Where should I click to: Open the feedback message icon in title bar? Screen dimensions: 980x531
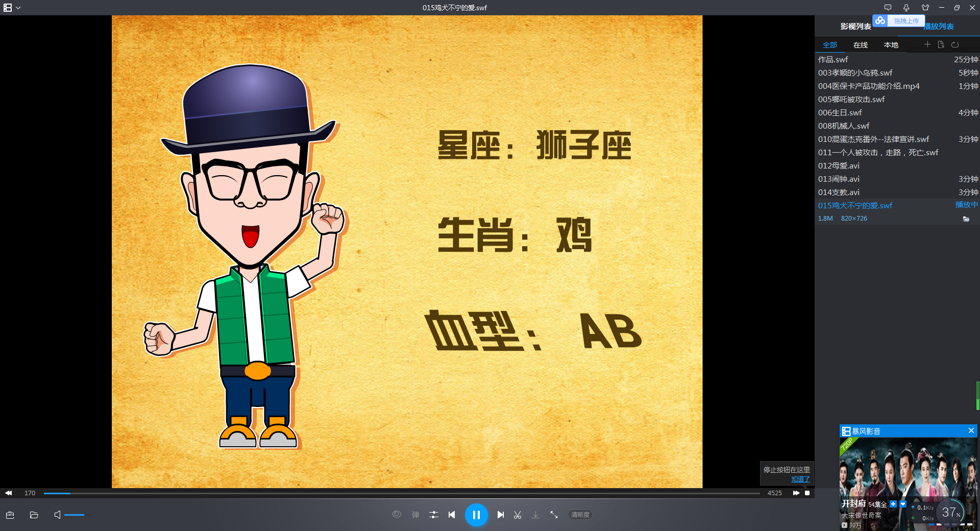(888, 8)
